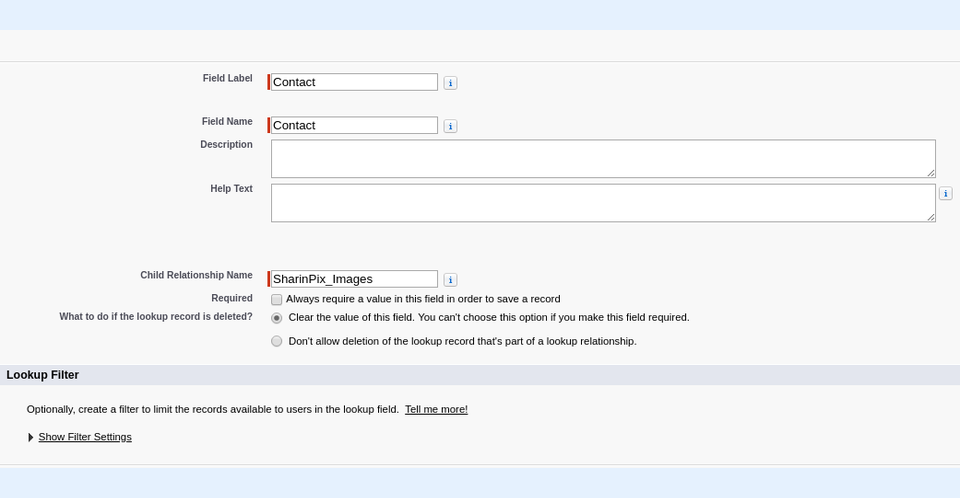Viewport: 960px width, 498px height.
Task: Focus the Field Name input containing Contact
Action: coord(354,125)
